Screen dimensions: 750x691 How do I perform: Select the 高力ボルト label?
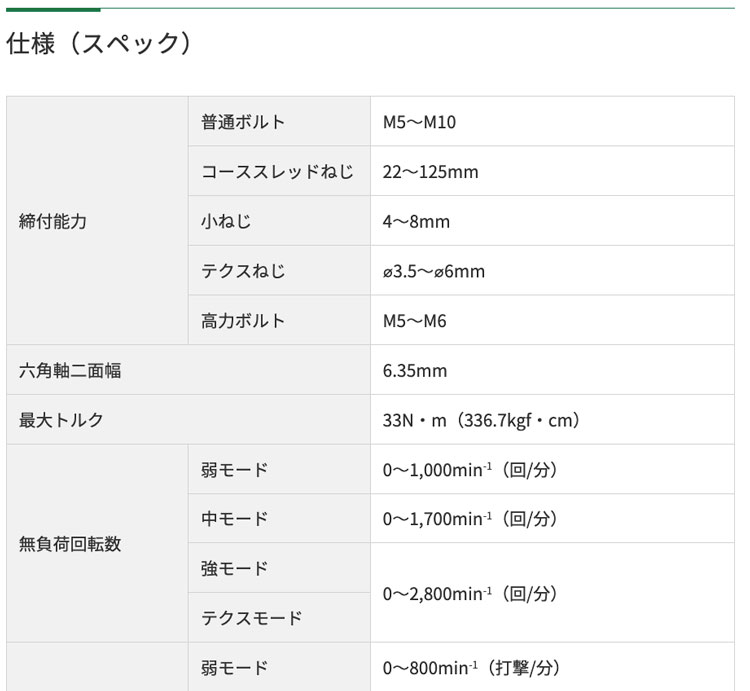point(243,321)
